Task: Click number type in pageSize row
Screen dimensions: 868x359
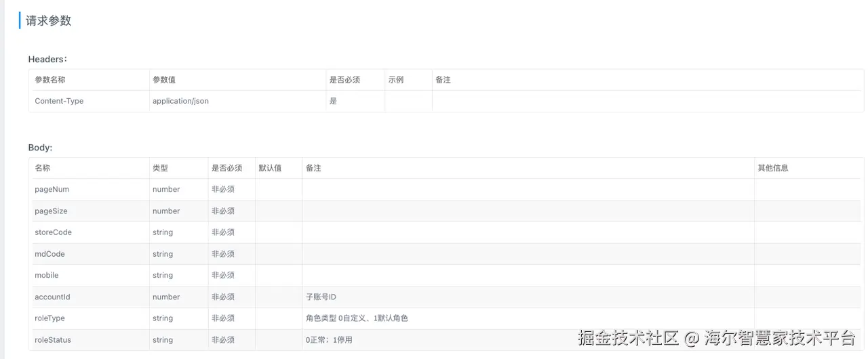Action: coord(166,211)
